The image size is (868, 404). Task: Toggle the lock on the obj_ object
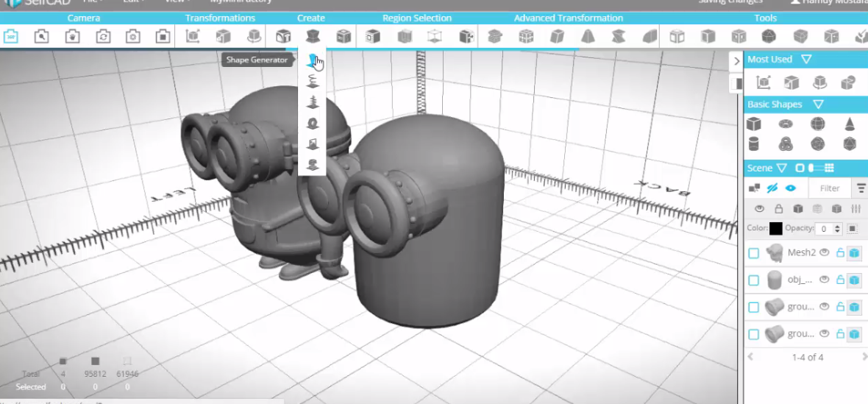pyautogui.click(x=840, y=280)
